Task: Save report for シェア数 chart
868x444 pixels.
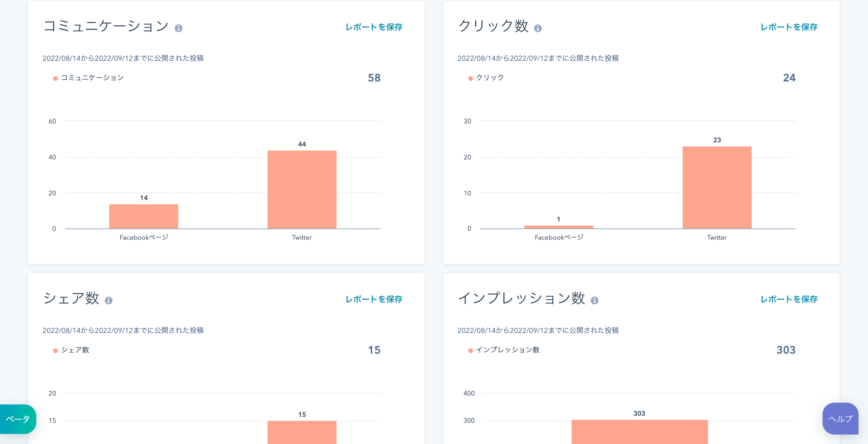Action: coord(374,299)
